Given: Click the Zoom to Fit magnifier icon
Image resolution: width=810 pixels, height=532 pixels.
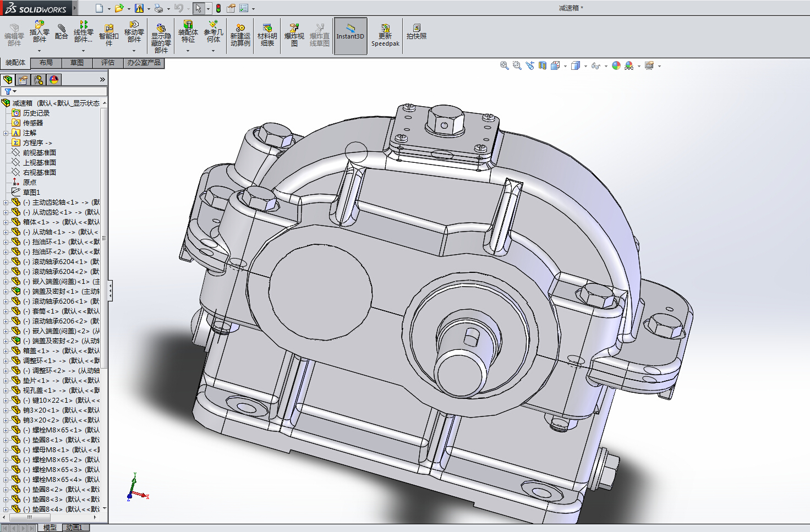Looking at the screenshot, I should (504, 65).
